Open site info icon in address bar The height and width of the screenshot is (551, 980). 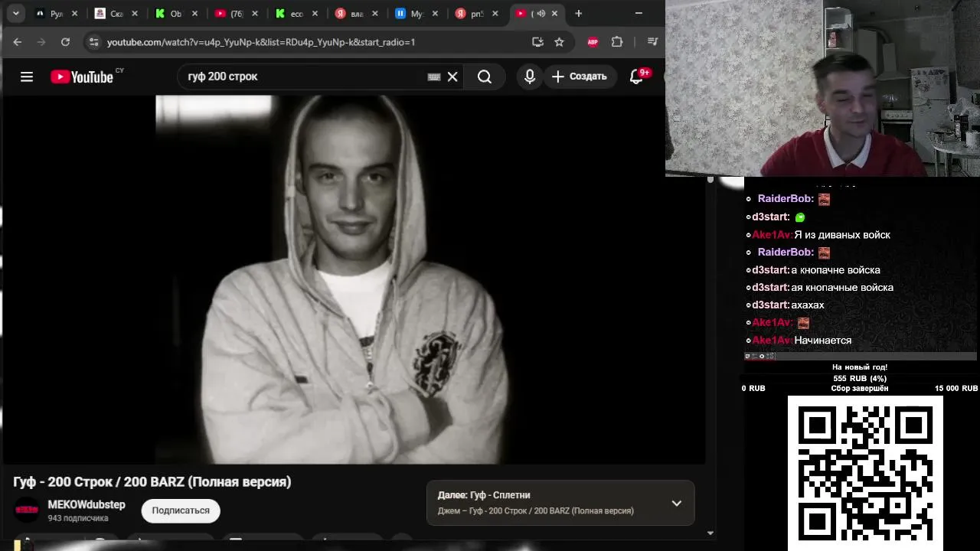(x=93, y=42)
